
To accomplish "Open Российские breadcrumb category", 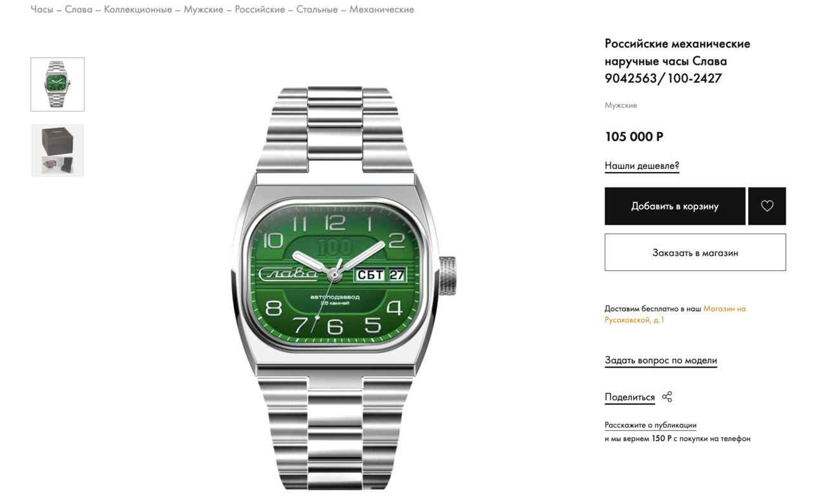I will 260,10.
